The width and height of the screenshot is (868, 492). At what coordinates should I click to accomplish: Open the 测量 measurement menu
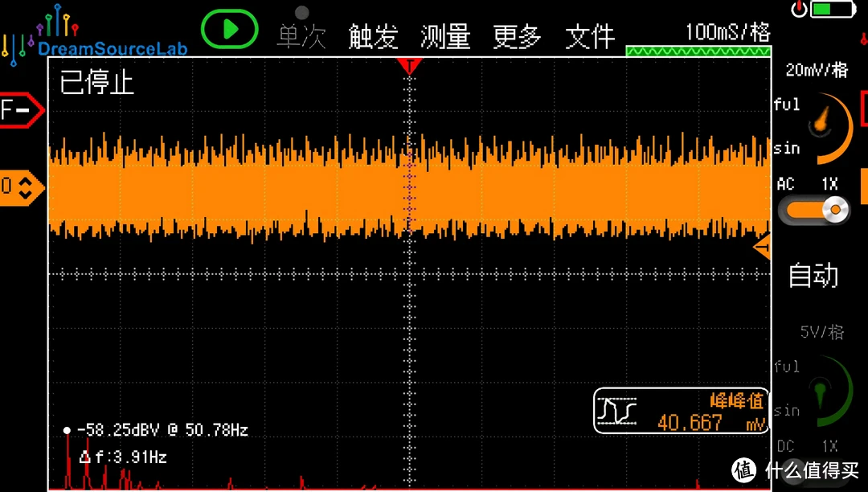coord(445,37)
